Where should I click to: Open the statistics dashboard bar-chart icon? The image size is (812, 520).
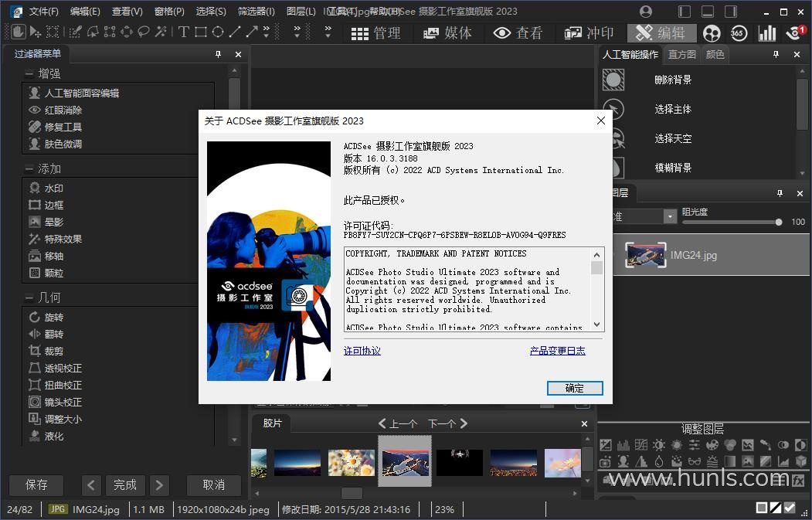pos(767,33)
